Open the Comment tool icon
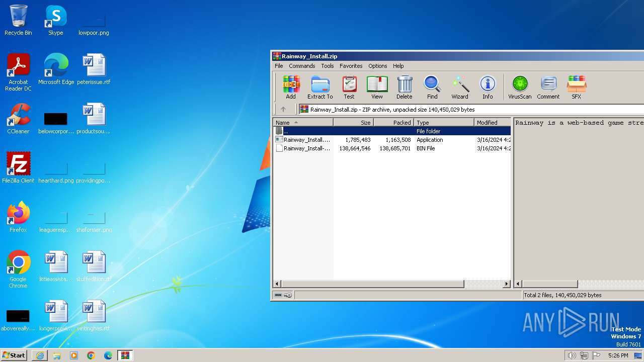The height and width of the screenshot is (362, 644). [x=548, y=87]
